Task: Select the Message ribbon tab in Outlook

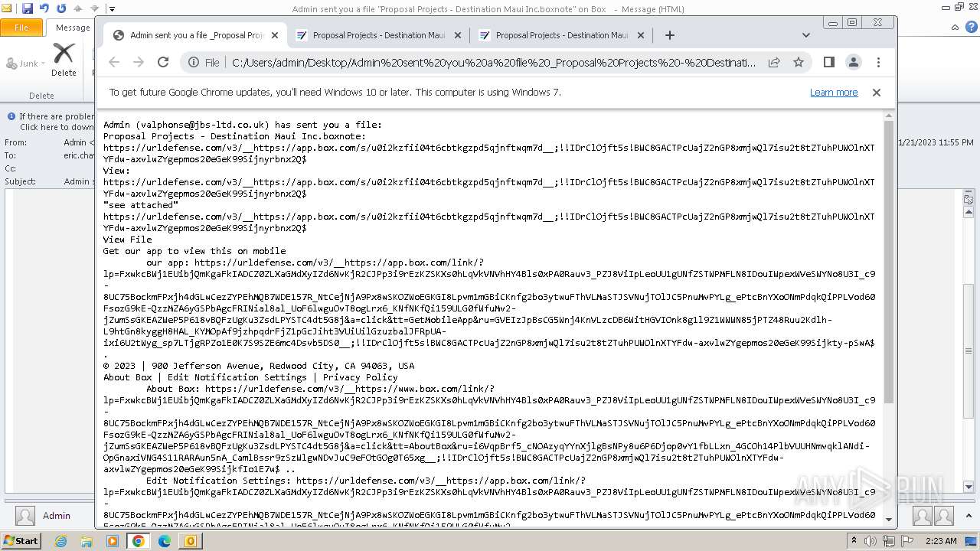Action: [72, 28]
